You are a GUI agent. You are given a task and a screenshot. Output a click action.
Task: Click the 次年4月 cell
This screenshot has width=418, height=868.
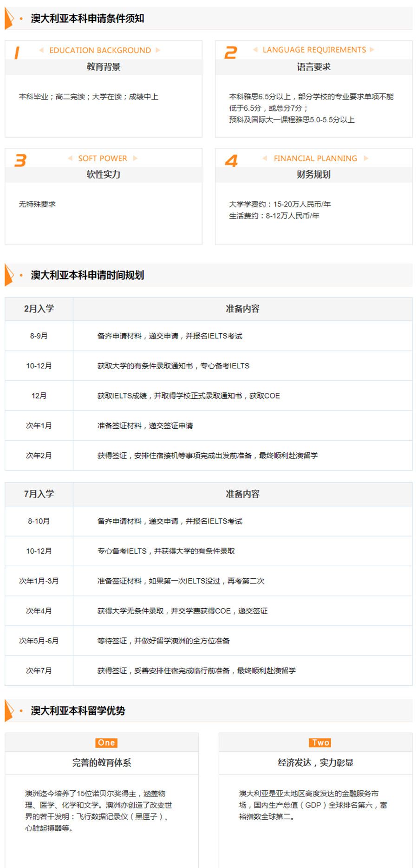39,611
